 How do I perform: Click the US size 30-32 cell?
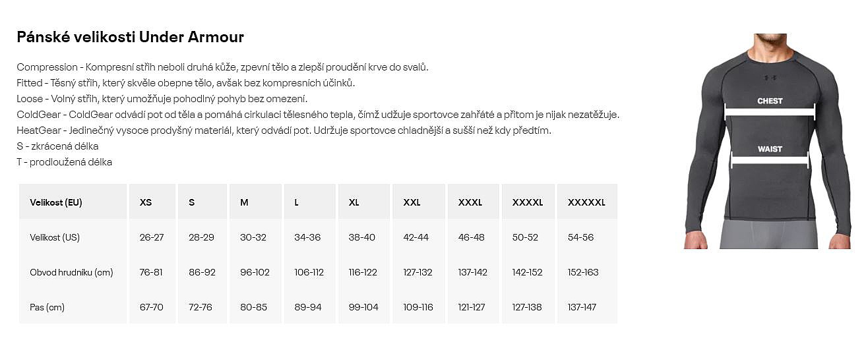click(253, 237)
